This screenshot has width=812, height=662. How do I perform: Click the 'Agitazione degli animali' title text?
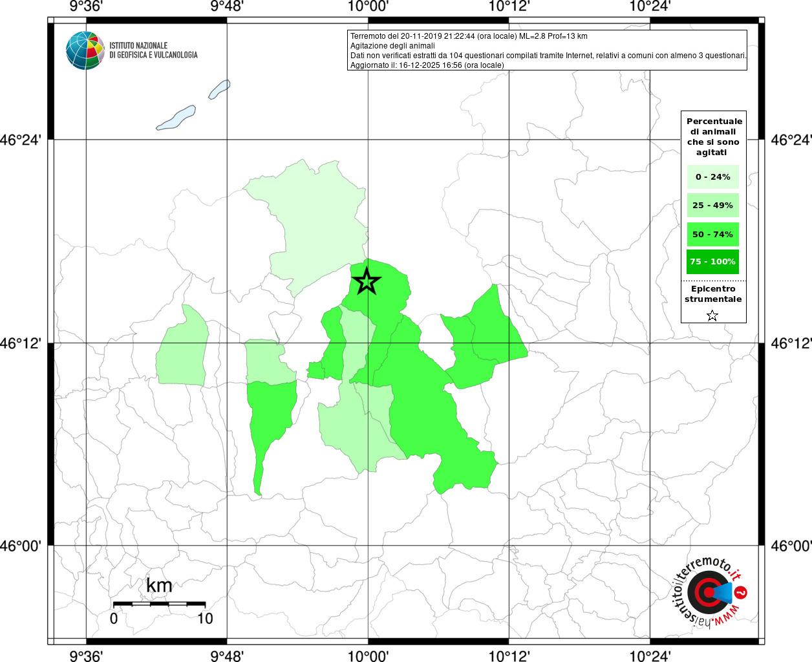click(x=392, y=46)
